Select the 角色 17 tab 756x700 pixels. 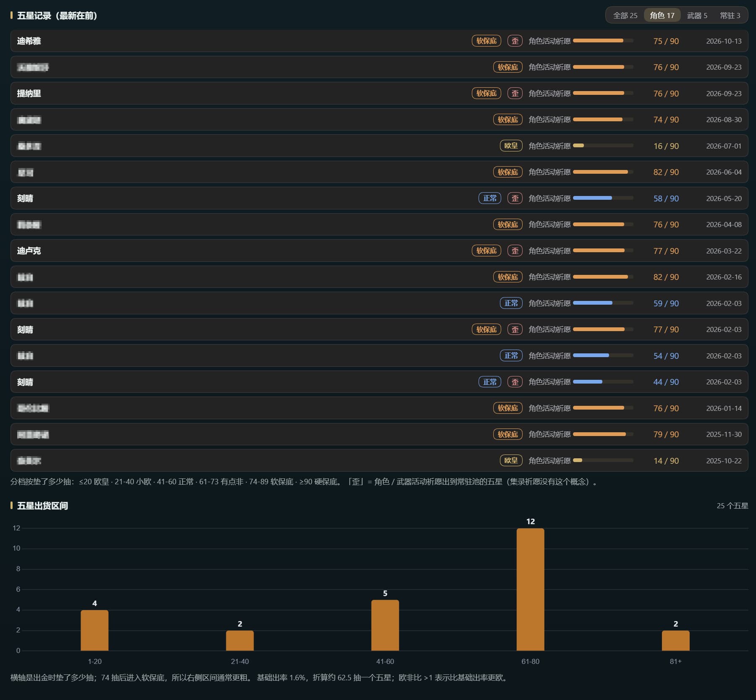click(x=662, y=16)
